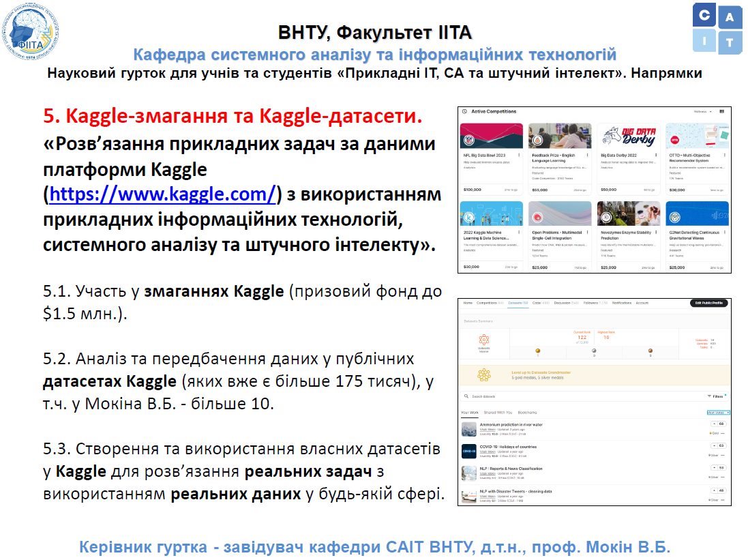Open the NLP Reports & News Classification dataset
The image size is (748, 560).
[511, 469]
